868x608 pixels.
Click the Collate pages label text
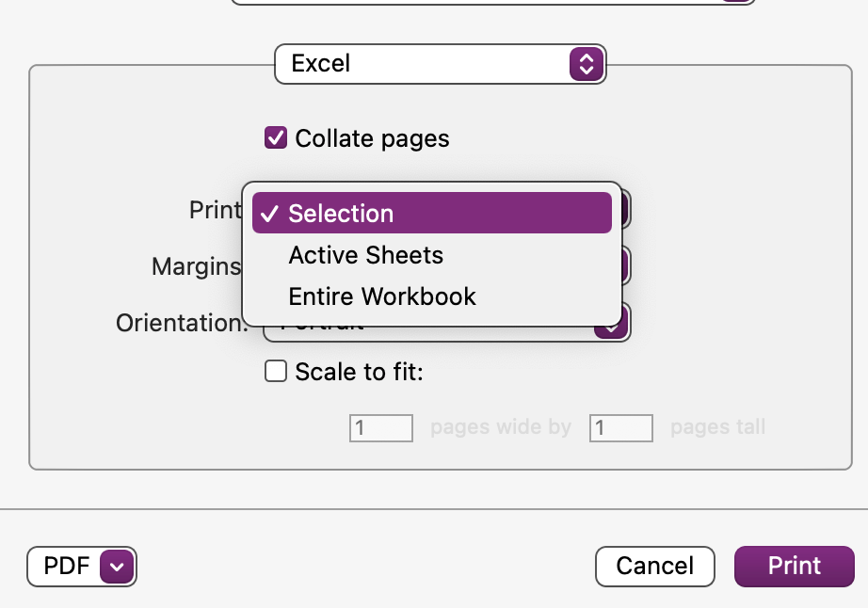pyautogui.click(x=372, y=139)
